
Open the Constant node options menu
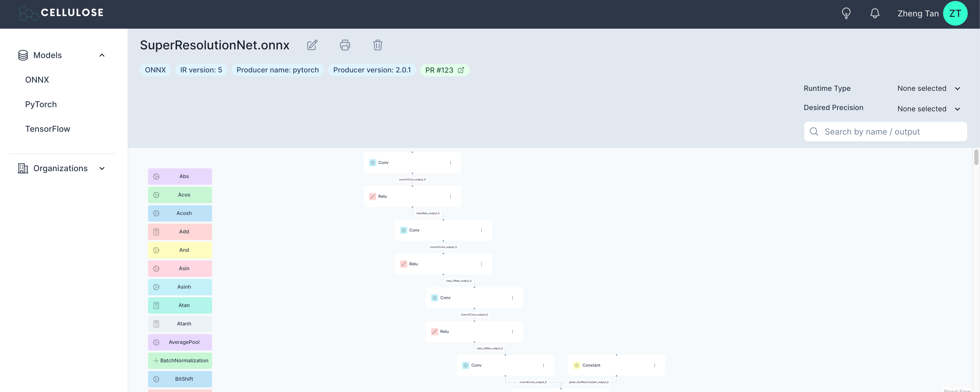655,365
